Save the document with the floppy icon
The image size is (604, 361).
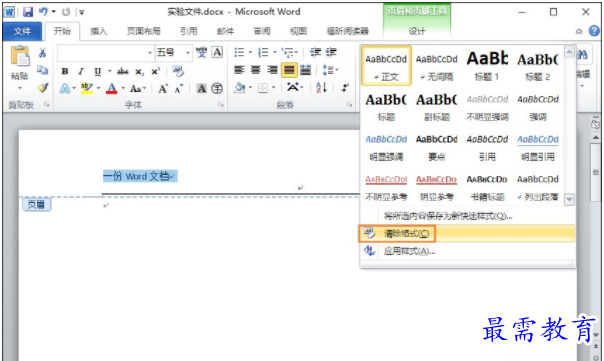click(x=28, y=12)
